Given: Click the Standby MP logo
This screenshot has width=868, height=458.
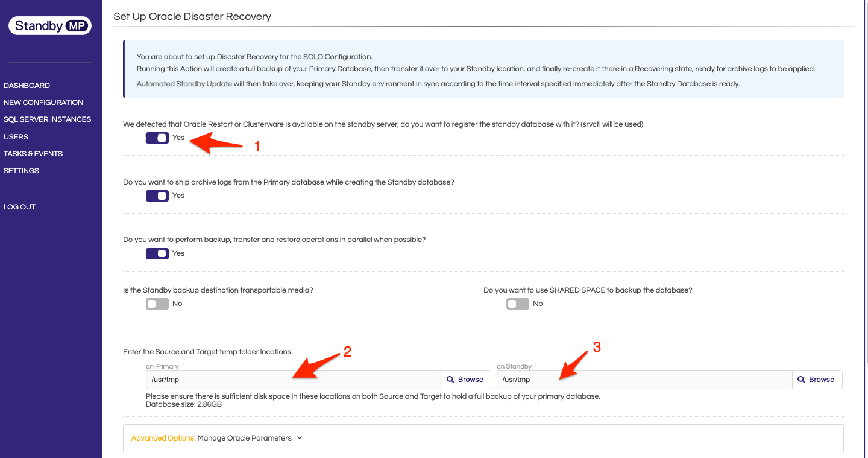Looking at the screenshot, I should [50, 26].
